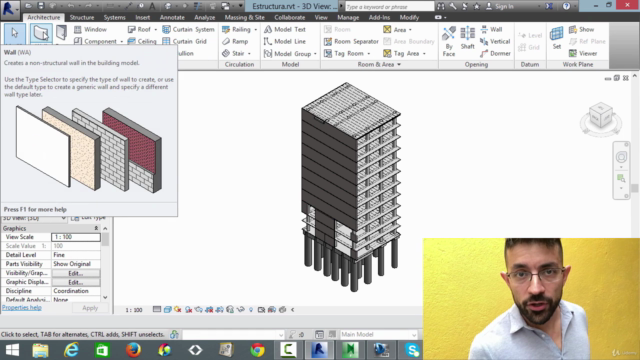Click the View Scale 1 : 100 field
The height and width of the screenshot is (360, 640).
pyautogui.click(x=76, y=237)
